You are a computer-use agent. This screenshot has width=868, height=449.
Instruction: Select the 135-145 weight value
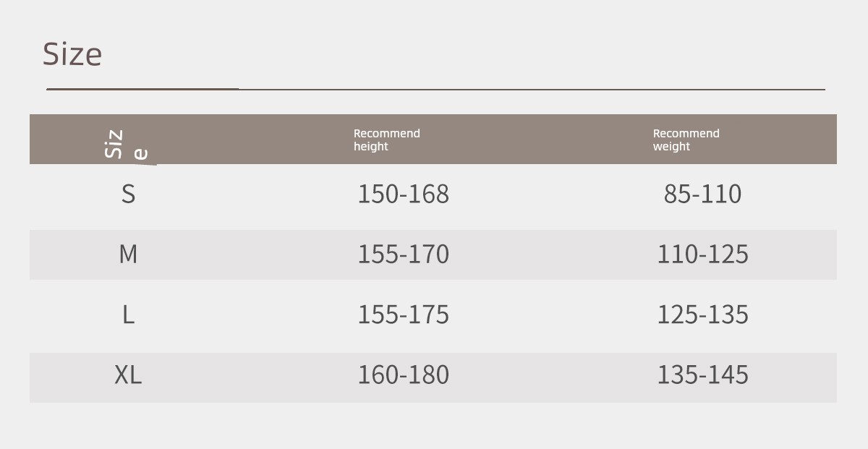tap(702, 375)
